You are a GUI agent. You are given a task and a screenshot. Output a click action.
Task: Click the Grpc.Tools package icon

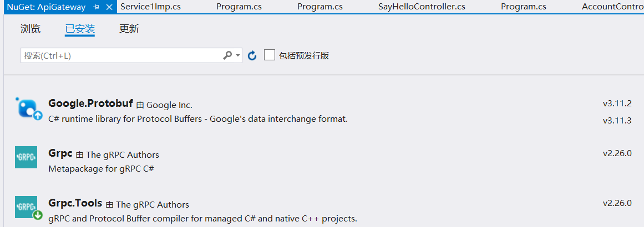coord(26,207)
